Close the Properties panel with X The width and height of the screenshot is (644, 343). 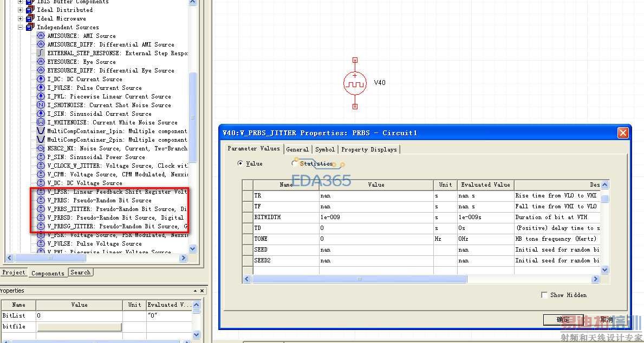point(202,291)
